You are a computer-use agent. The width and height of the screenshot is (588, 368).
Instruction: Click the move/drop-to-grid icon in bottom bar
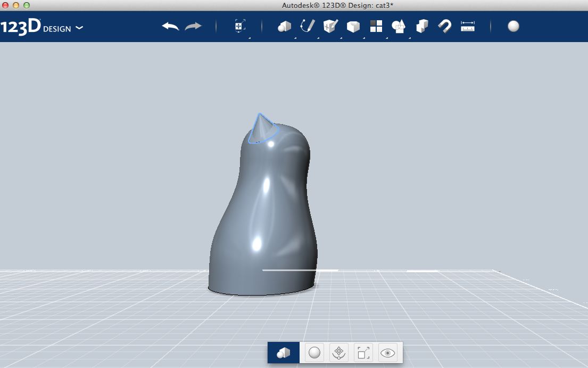[338, 353]
